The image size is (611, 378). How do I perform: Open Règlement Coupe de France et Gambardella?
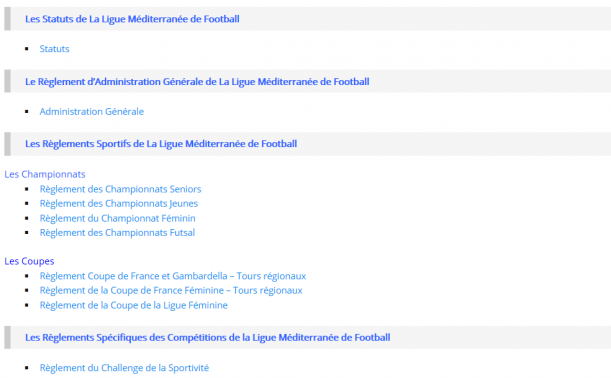pyautogui.click(x=173, y=276)
